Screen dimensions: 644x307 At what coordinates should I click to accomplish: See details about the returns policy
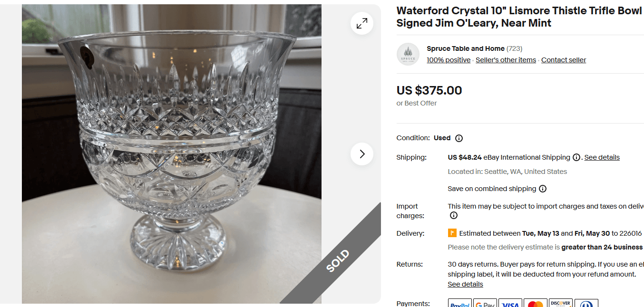[465, 284]
